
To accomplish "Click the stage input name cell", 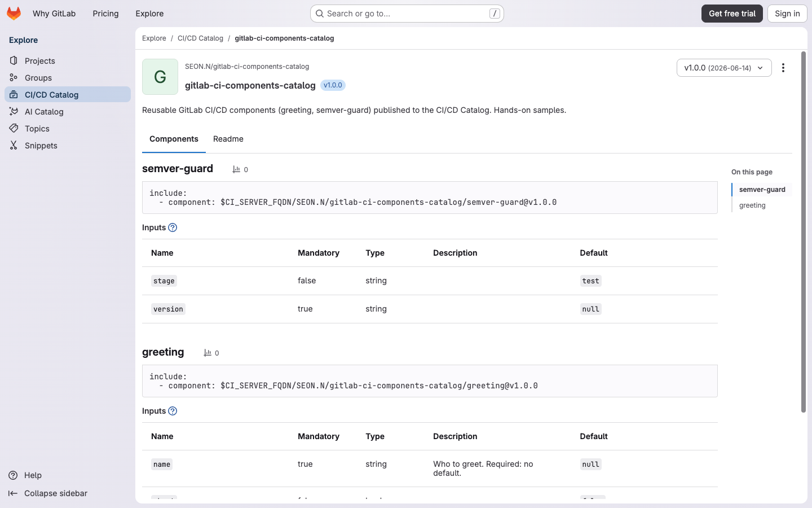I will pyautogui.click(x=164, y=281).
